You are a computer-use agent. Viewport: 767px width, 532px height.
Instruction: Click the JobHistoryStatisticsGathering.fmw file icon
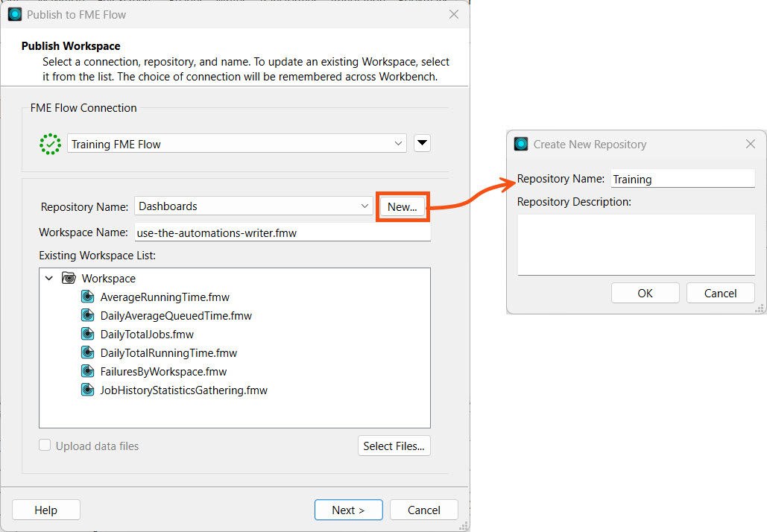86,390
